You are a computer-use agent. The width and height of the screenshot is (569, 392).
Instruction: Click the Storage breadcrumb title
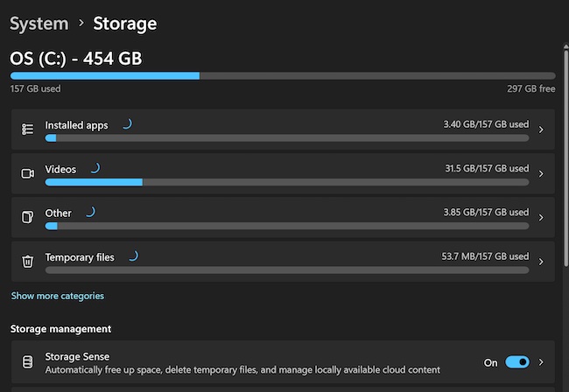click(124, 24)
